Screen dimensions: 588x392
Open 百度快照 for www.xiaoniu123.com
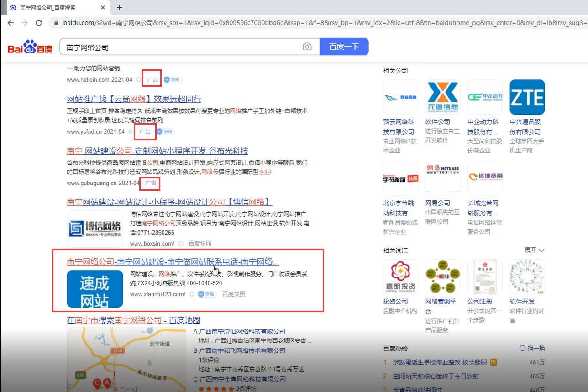coord(234,294)
